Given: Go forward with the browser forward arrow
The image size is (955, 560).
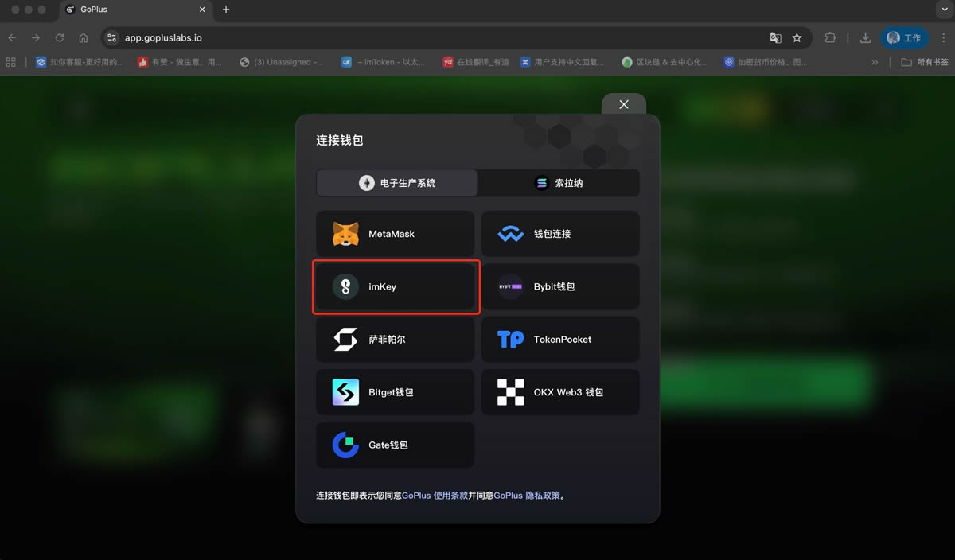Looking at the screenshot, I should [36, 37].
